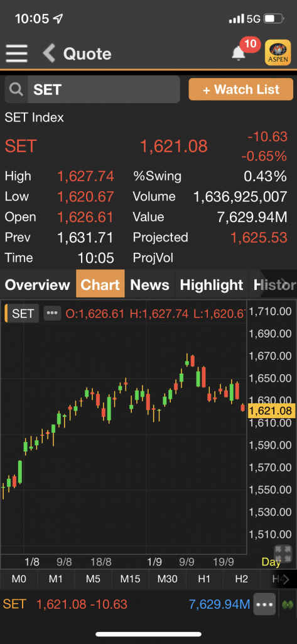Switch to the Overview tab
297x644 pixels.
pyautogui.click(x=37, y=284)
